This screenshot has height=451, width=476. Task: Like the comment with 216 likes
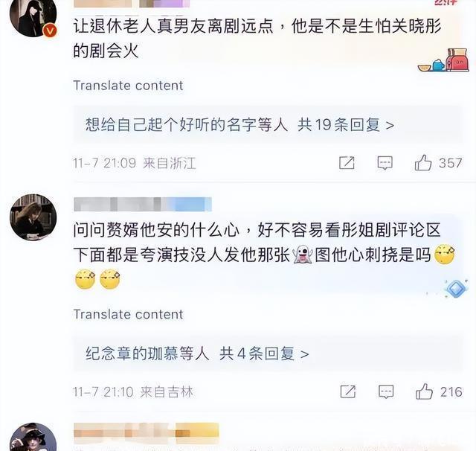click(424, 391)
